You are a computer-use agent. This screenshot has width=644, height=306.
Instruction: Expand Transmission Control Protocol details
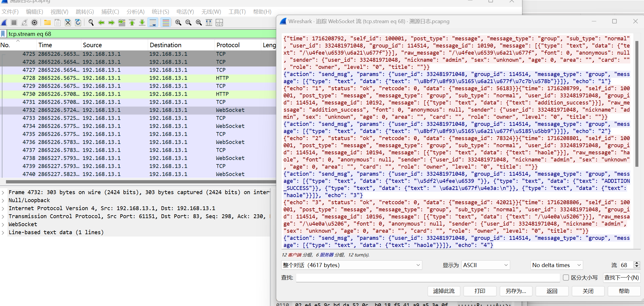[x=3, y=216]
